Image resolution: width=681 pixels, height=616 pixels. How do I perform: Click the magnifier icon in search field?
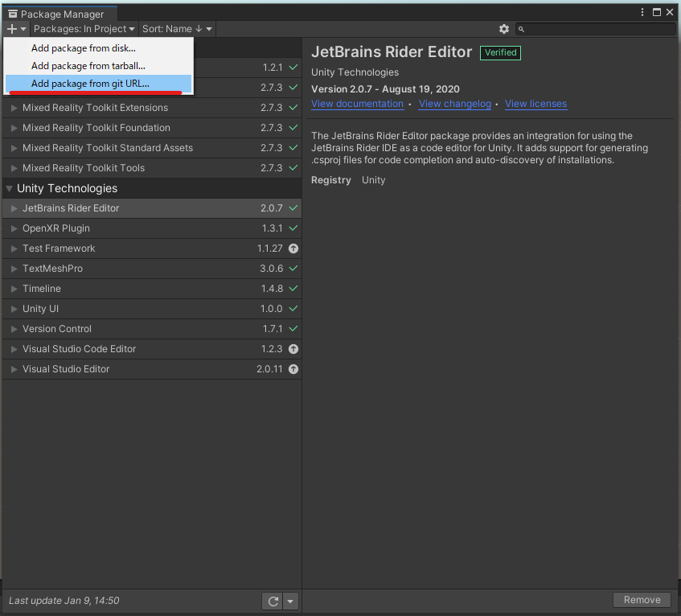(x=521, y=30)
